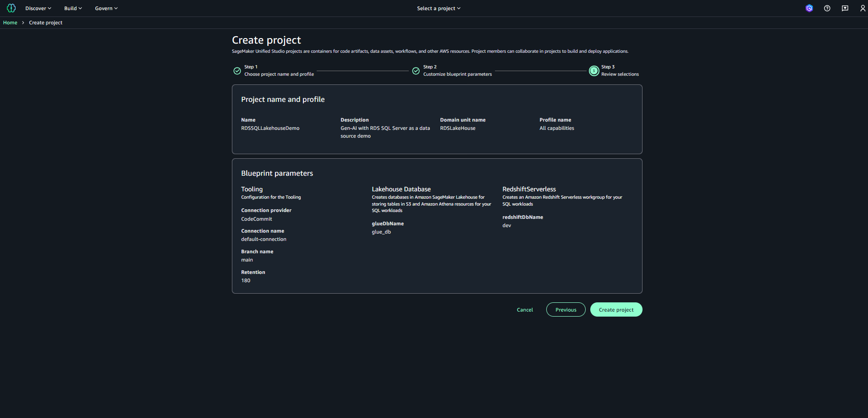The width and height of the screenshot is (868, 418).
Task: Go back with Previous button
Action: [x=566, y=310]
